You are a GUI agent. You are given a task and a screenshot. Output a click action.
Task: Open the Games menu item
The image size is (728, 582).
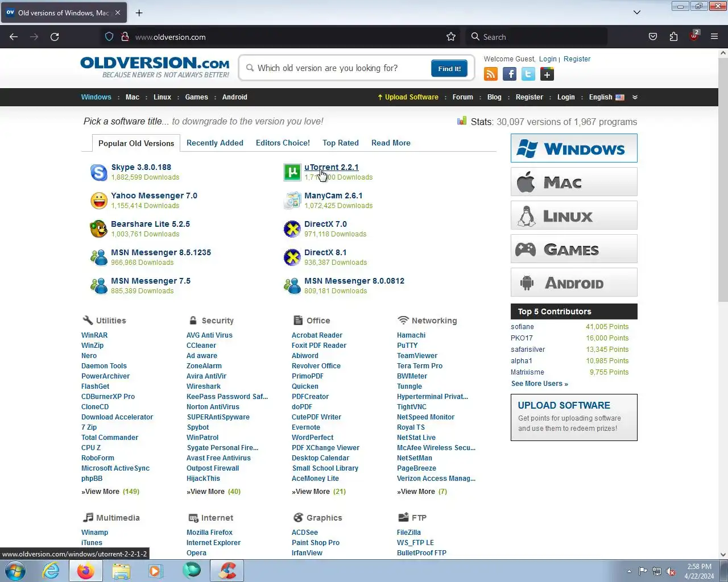tap(197, 97)
